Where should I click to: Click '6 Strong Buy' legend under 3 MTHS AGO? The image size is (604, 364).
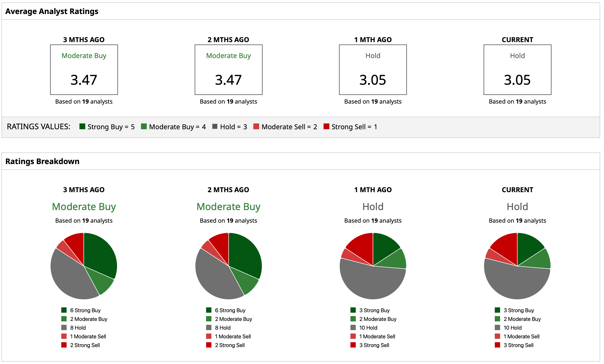tap(85, 310)
